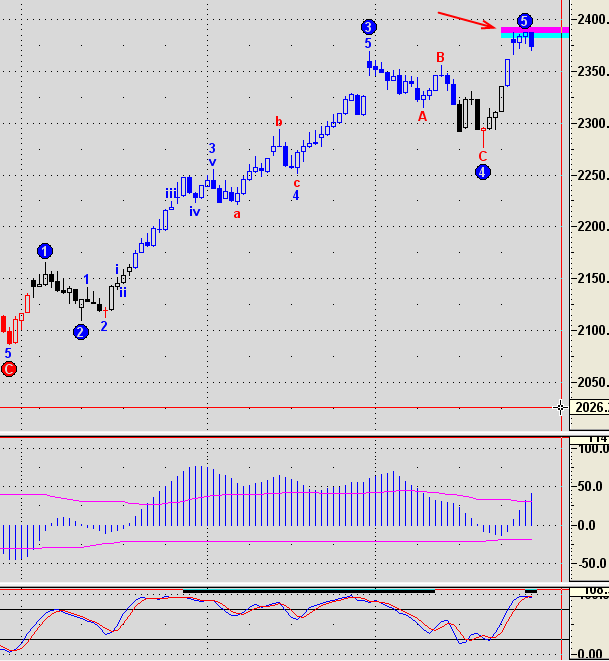Click the stochastic 0.00 axis label

[590, 654]
